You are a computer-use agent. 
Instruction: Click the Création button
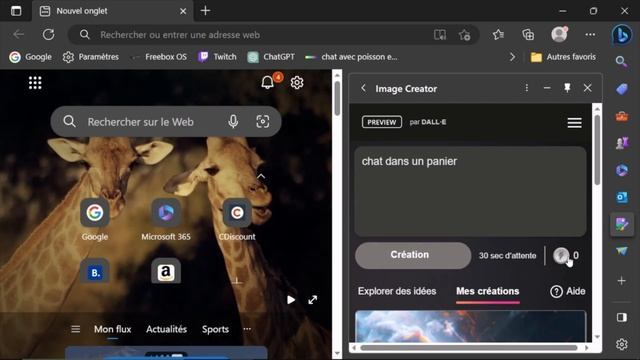click(x=413, y=256)
